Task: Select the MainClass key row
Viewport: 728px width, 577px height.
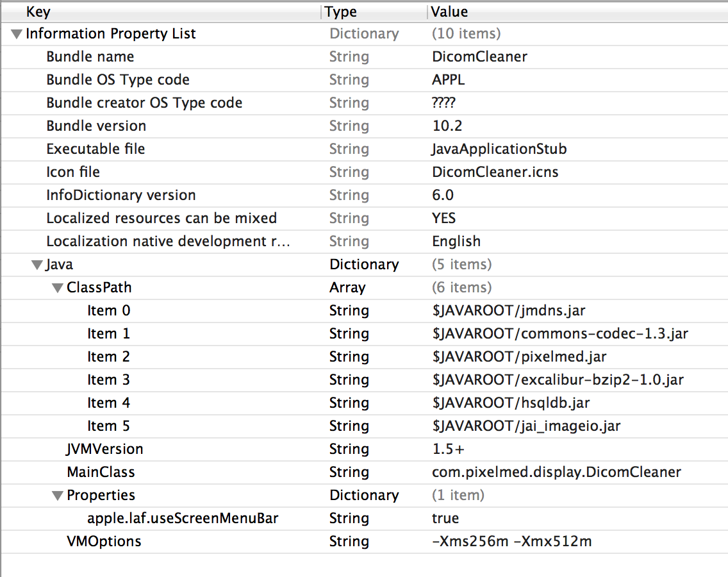Action: click(101, 472)
